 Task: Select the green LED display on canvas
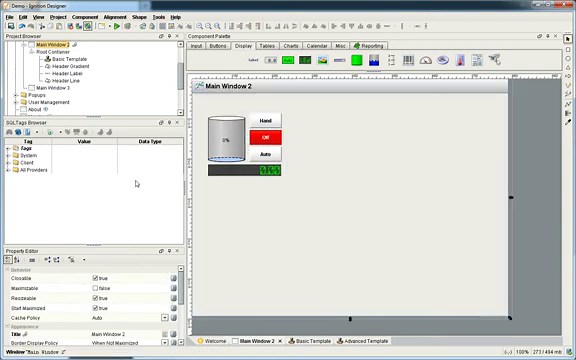tap(244, 170)
